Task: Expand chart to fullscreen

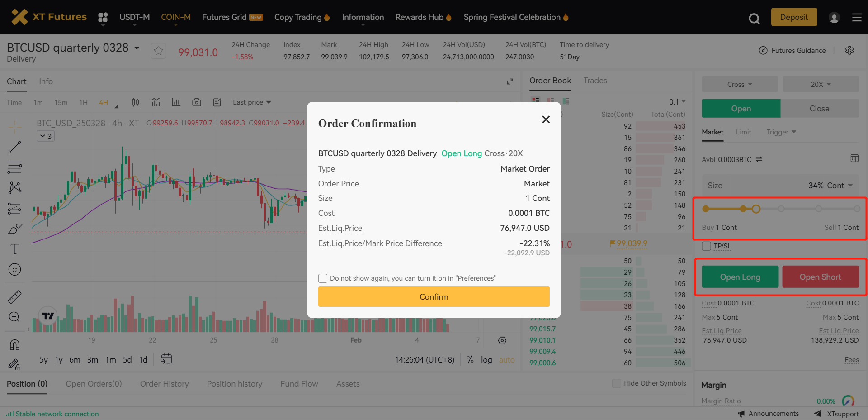Action: pos(510,81)
